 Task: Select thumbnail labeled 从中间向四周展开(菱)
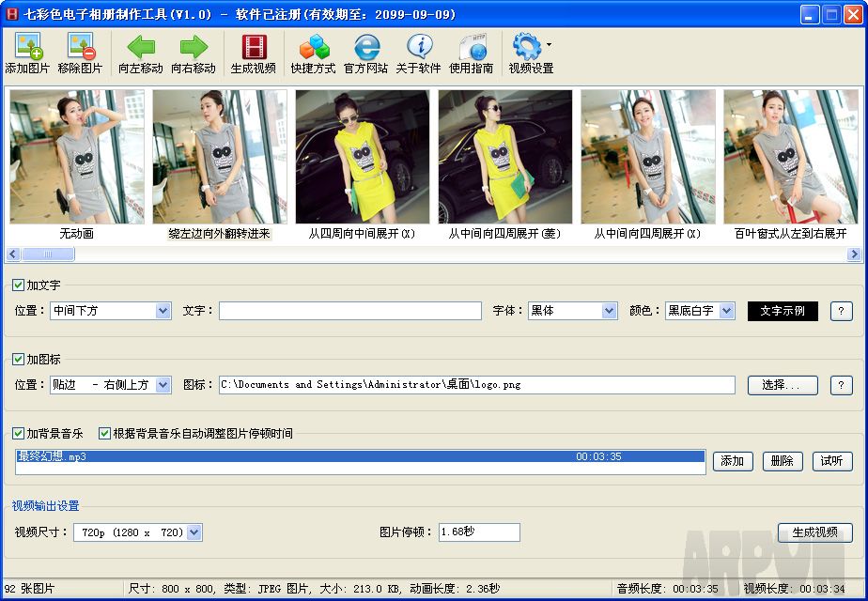505,157
